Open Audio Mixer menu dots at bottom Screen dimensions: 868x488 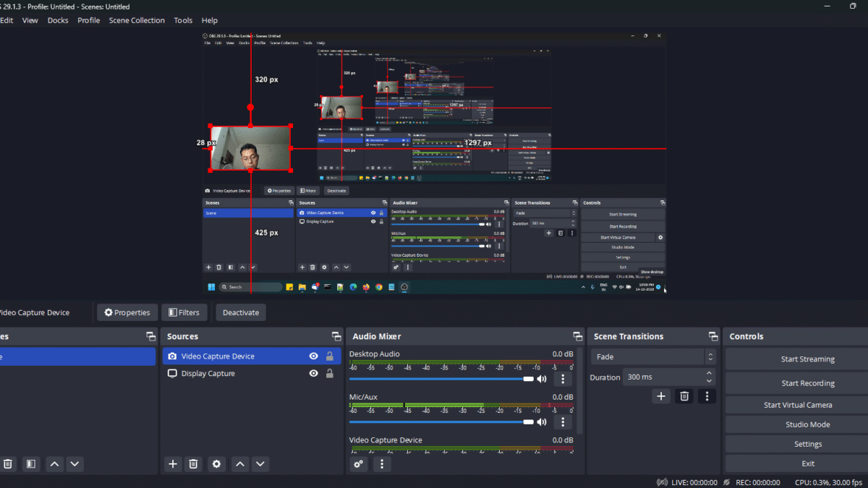(x=382, y=464)
